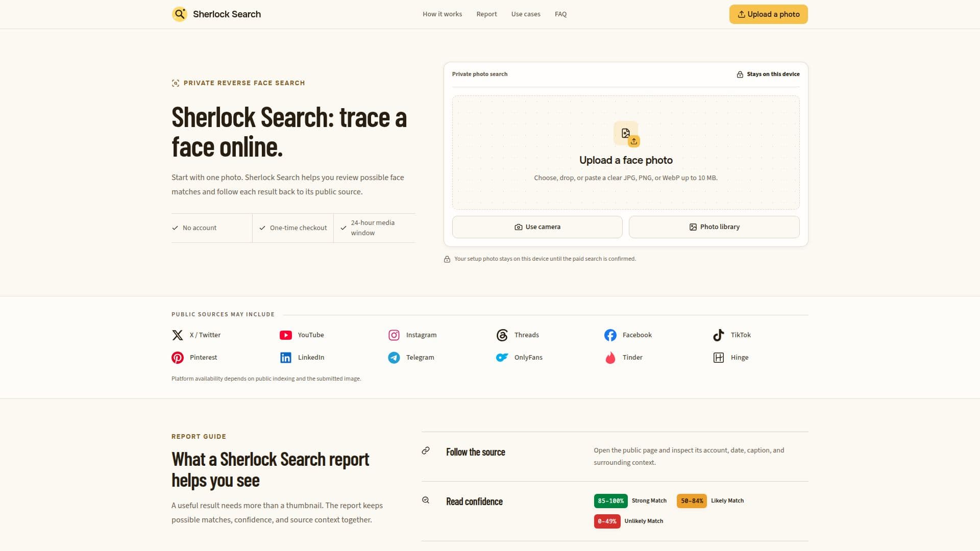Open the Use cases nav link

(x=526, y=14)
